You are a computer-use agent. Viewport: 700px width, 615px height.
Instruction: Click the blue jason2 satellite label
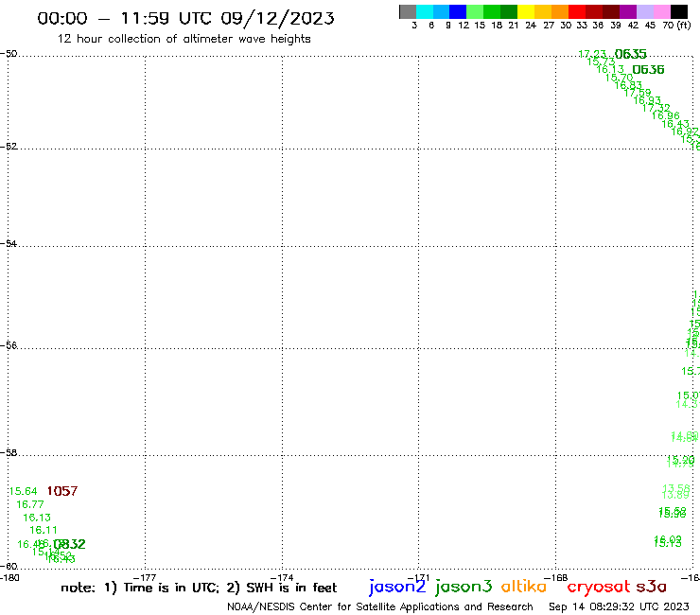(x=397, y=587)
